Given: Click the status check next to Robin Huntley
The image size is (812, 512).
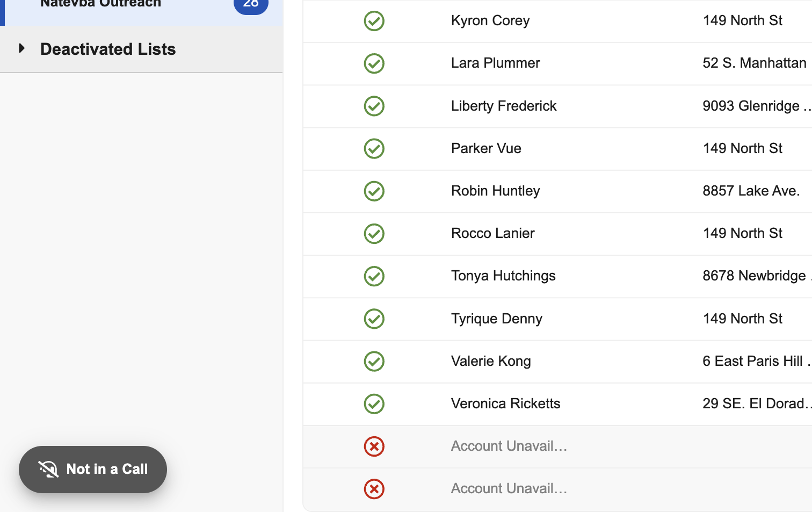Looking at the screenshot, I should (x=374, y=191).
